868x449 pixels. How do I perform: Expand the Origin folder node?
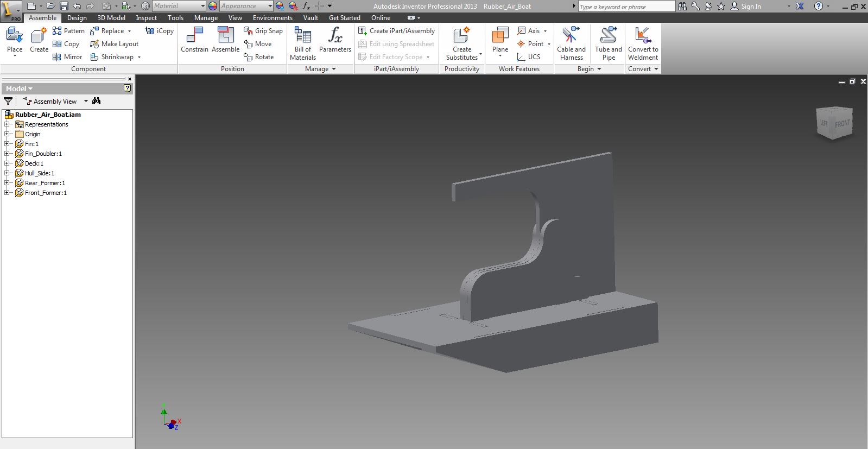7,134
